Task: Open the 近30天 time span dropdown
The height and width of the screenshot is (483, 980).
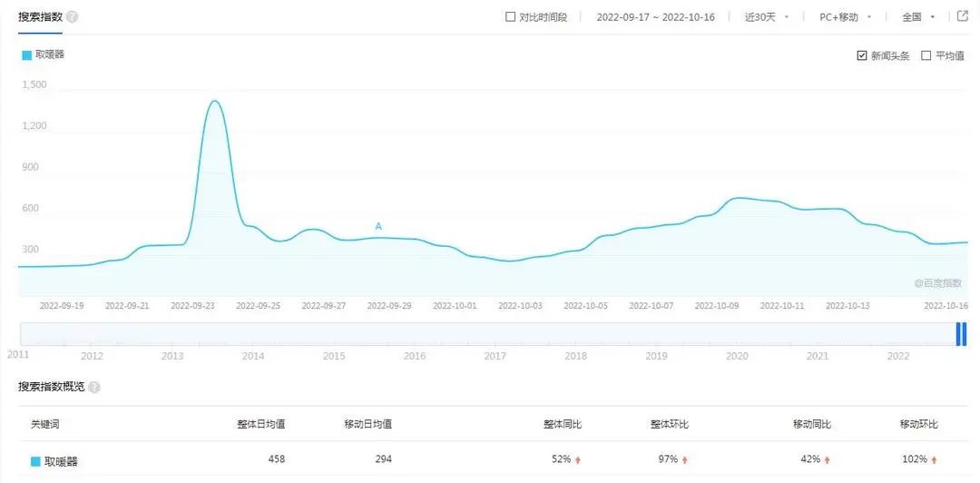Action: (x=766, y=17)
